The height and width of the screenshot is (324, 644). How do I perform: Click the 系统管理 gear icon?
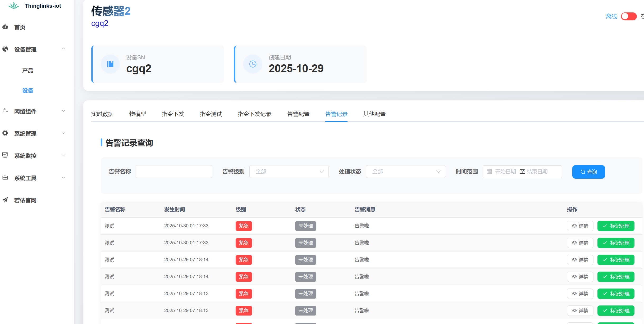(x=5, y=133)
